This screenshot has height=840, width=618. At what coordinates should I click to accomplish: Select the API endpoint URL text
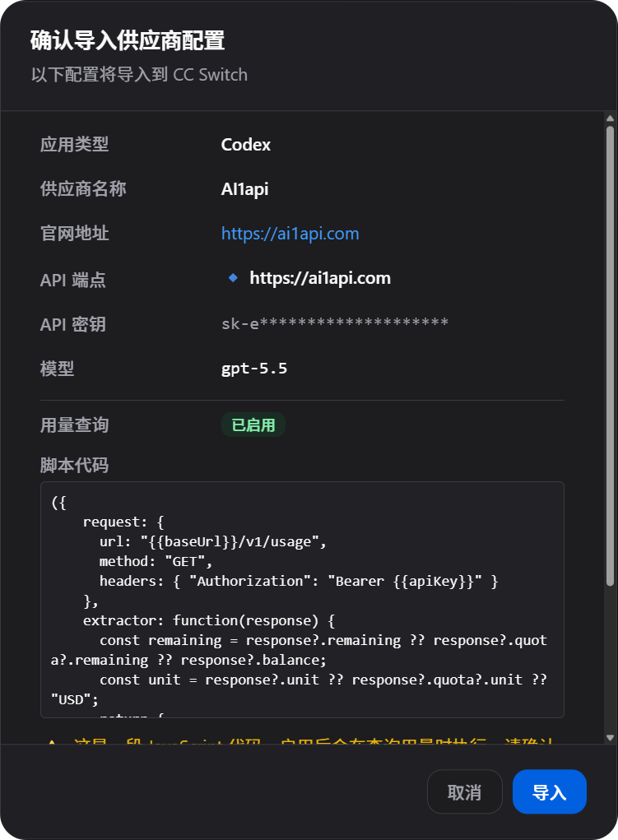tap(320, 278)
